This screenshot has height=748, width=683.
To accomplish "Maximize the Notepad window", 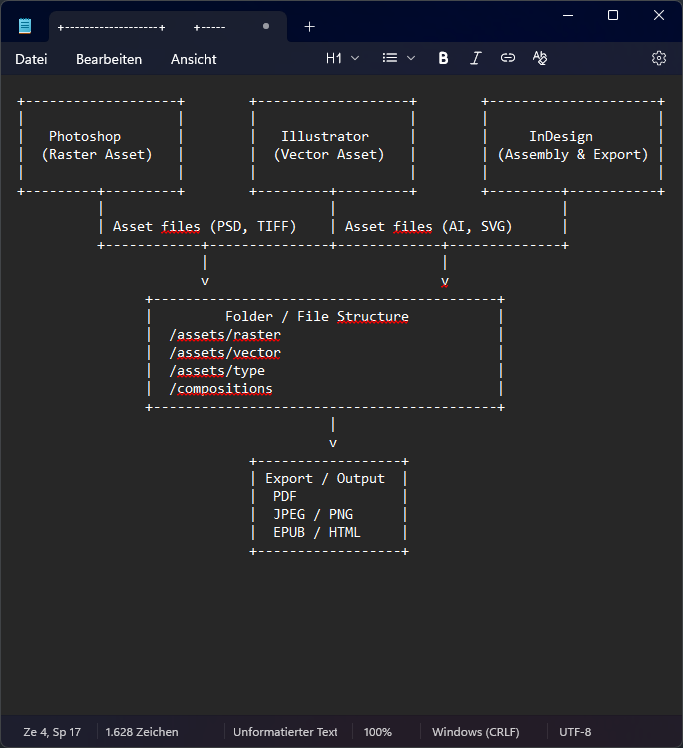I will point(613,15).
